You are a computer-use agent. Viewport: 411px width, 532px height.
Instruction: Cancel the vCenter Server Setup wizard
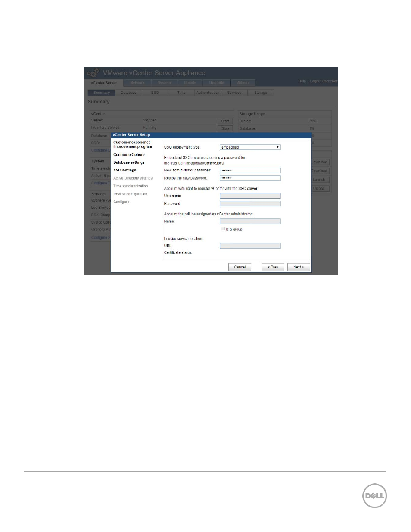(240, 267)
